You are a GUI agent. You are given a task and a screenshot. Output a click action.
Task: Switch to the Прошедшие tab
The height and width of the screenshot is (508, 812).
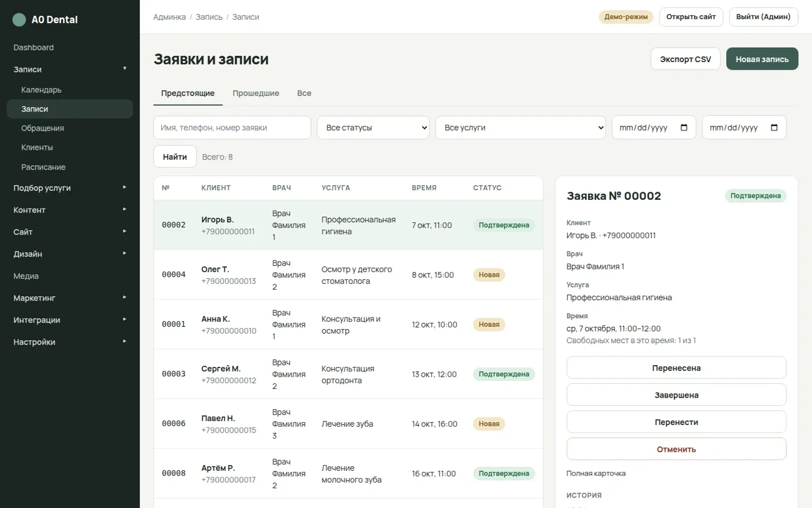point(256,93)
